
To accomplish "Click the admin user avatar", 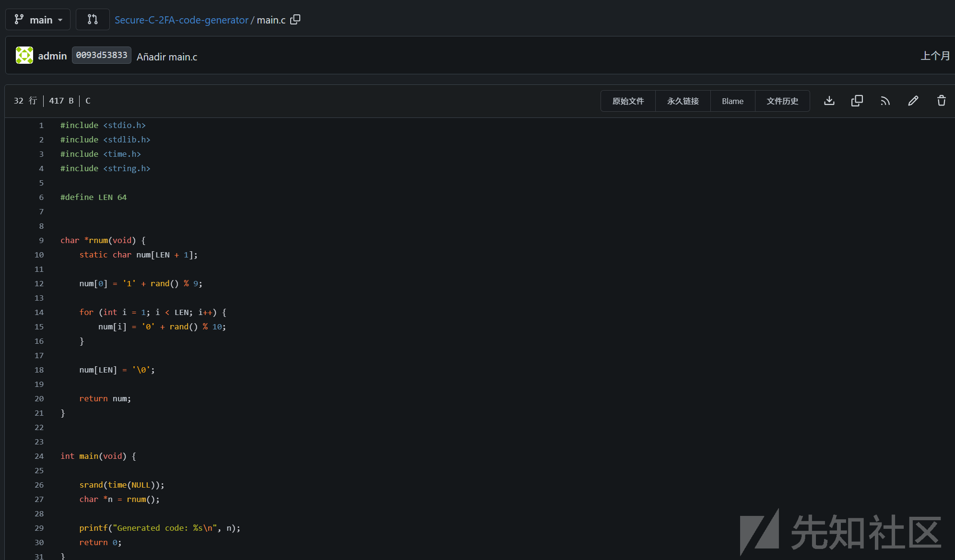I will click(24, 56).
